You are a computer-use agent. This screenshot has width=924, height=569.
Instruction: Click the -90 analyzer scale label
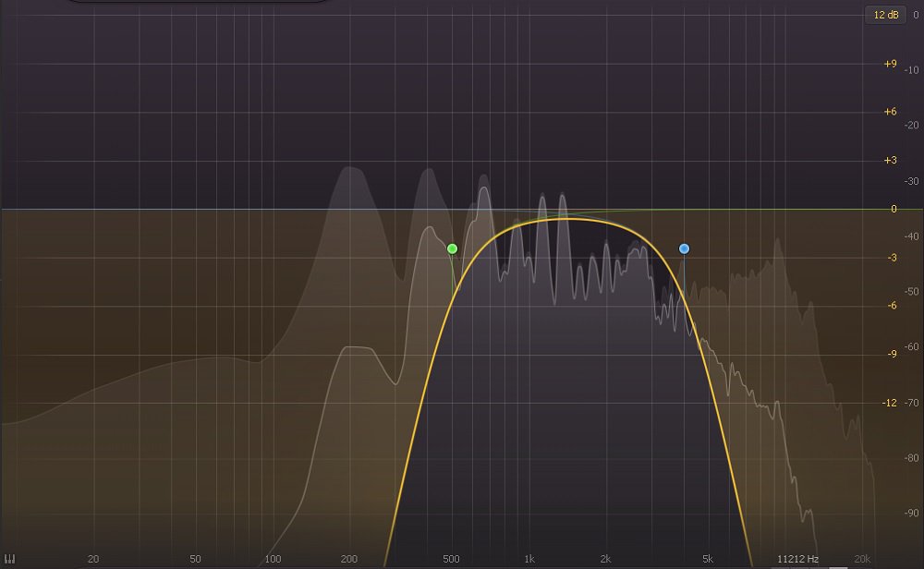pyautogui.click(x=912, y=514)
